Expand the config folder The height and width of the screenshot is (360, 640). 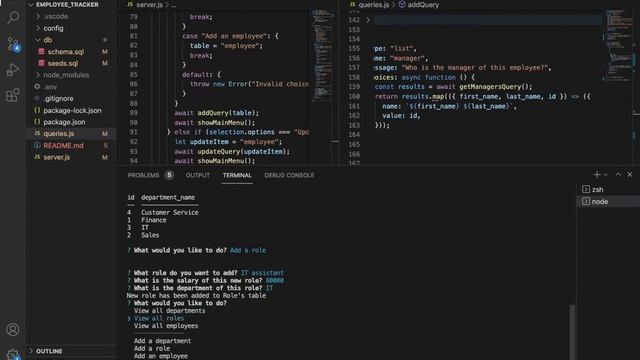[x=53, y=28]
